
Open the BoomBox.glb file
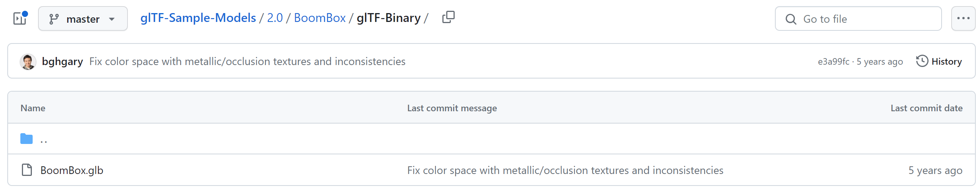point(72,170)
